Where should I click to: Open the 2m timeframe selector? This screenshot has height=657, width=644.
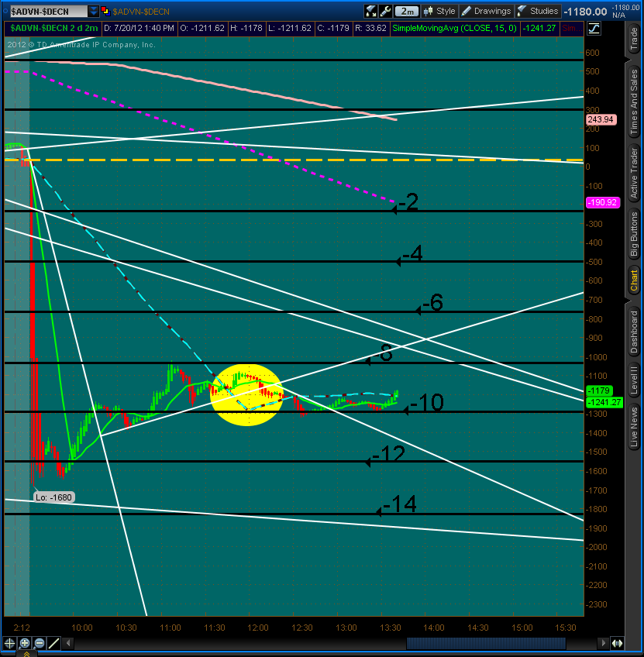407,12
